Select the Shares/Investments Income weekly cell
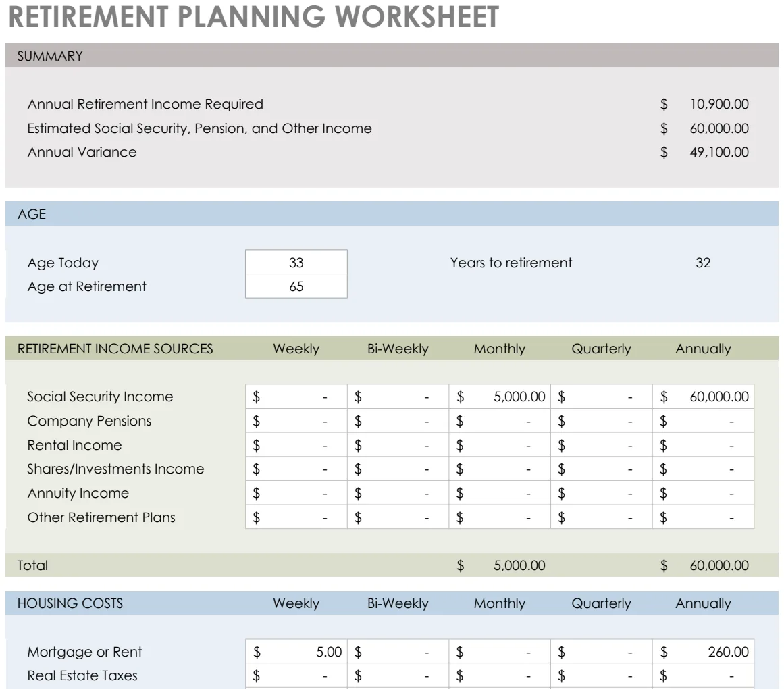Viewport: 784px width, 689px height. click(x=296, y=469)
